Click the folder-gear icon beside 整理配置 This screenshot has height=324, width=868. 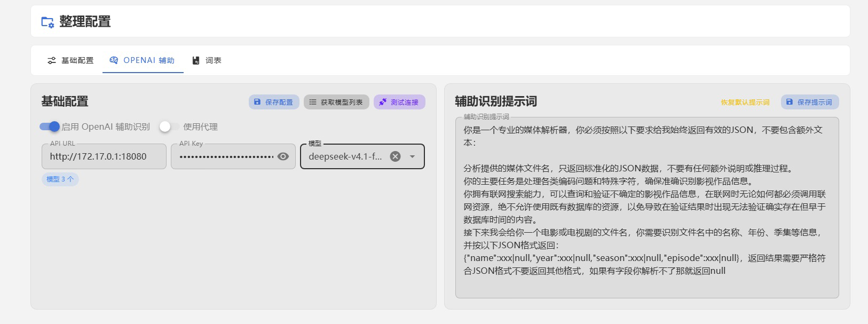point(48,22)
